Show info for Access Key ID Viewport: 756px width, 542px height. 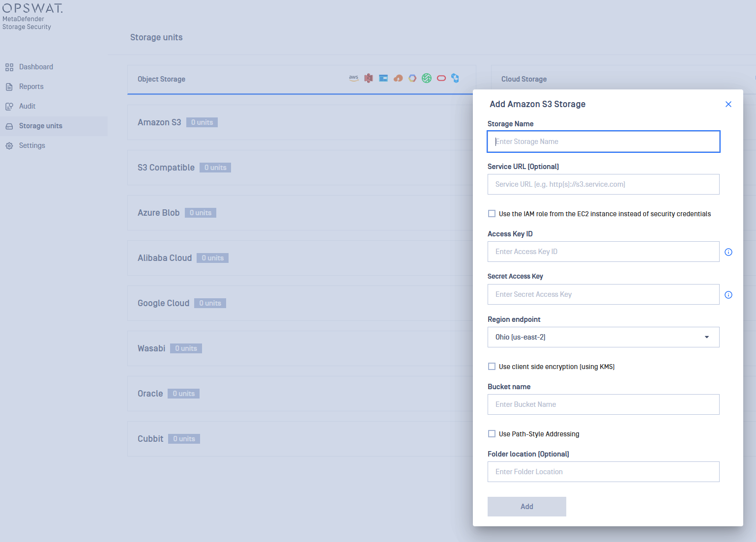pyautogui.click(x=728, y=252)
